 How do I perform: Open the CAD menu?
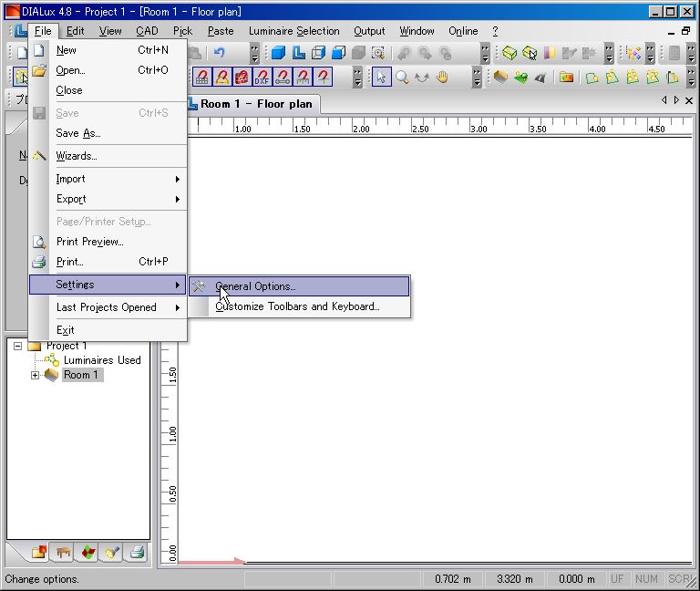(147, 31)
